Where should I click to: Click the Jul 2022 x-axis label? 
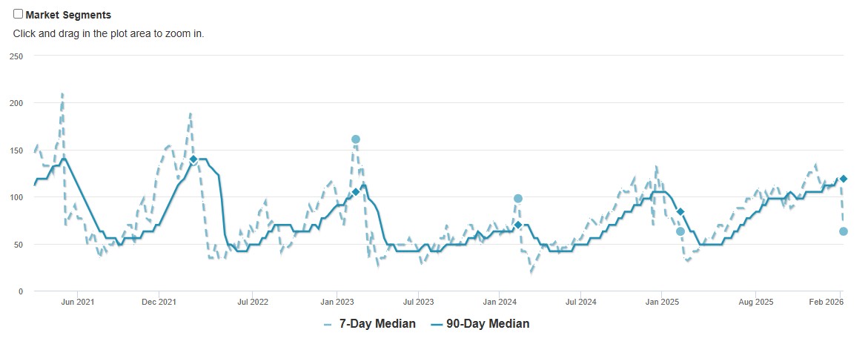point(253,302)
